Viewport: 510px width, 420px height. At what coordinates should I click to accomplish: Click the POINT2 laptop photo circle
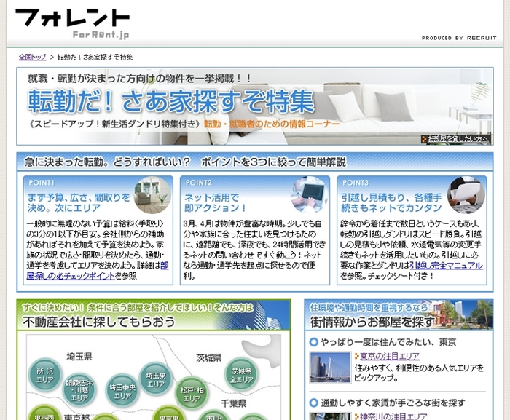click(x=310, y=195)
